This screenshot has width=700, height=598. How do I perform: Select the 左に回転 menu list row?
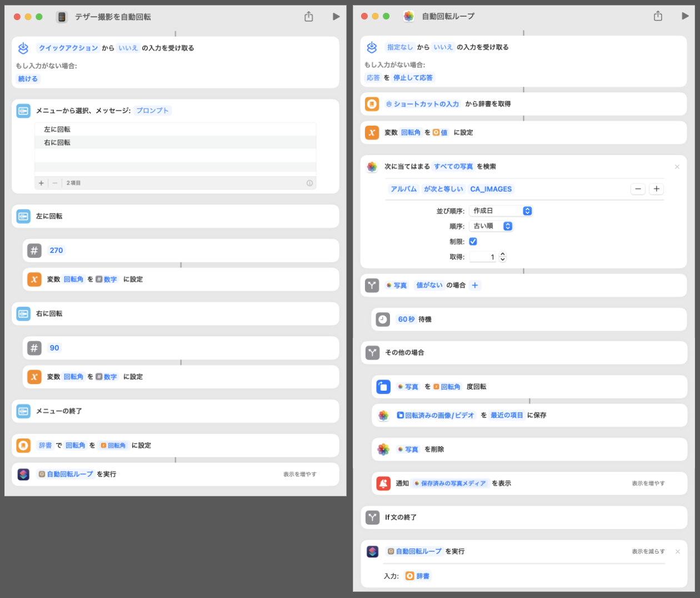point(176,129)
